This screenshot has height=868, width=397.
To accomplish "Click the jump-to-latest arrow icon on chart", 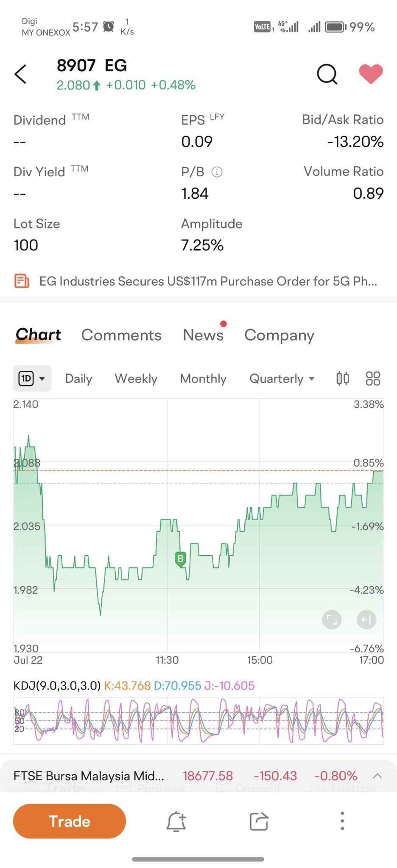I will pos(366,620).
